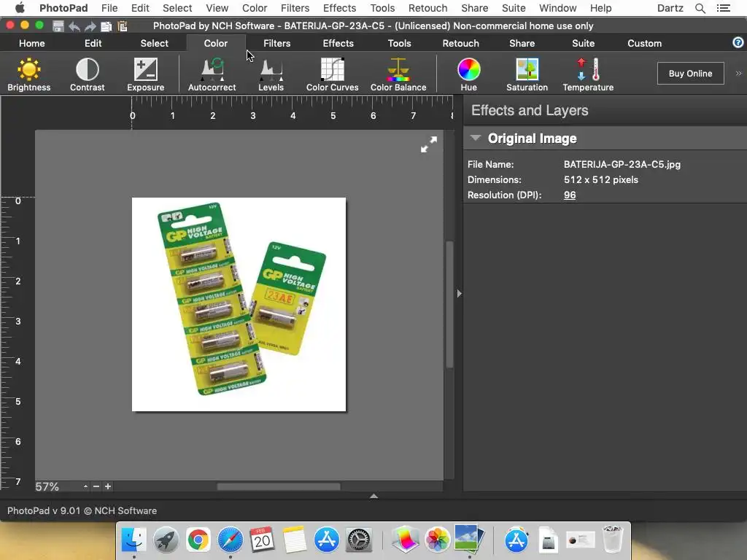Switch to the Tools ribbon tab
The width and height of the screenshot is (747, 560).
tap(399, 43)
